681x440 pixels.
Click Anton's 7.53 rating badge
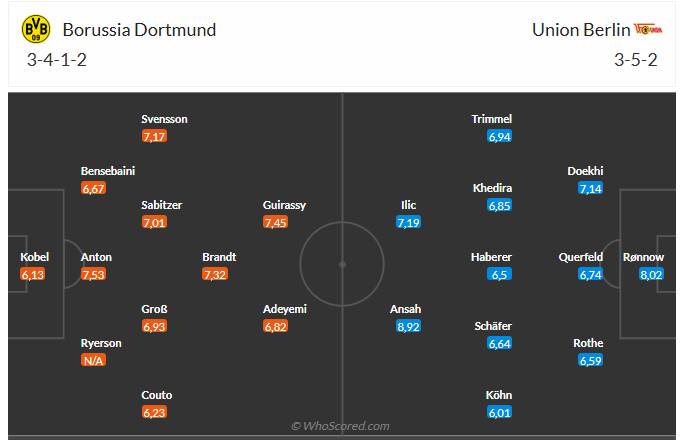coord(93,274)
